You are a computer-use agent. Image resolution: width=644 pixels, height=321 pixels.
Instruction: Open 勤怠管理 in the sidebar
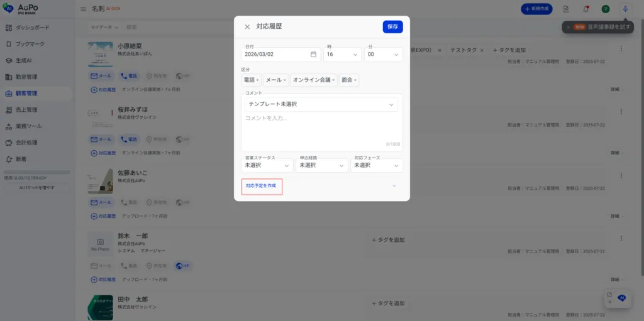[x=36, y=77]
